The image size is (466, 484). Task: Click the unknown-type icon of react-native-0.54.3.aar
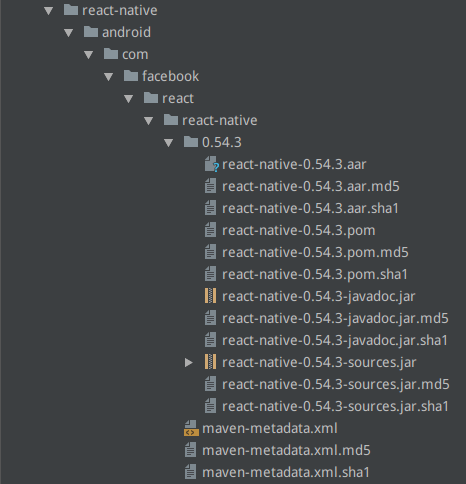tap(211, 164)
